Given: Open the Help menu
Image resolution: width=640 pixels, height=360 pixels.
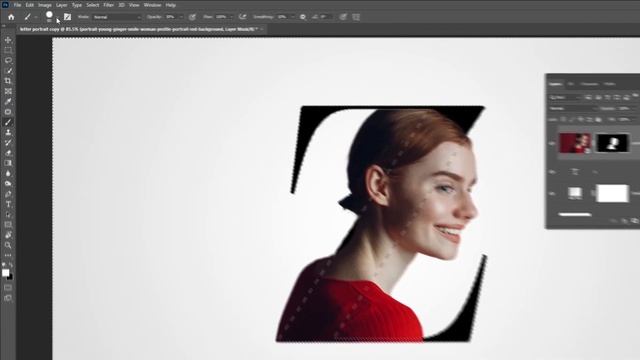Looking at the screenshot, I should point(171,5).
